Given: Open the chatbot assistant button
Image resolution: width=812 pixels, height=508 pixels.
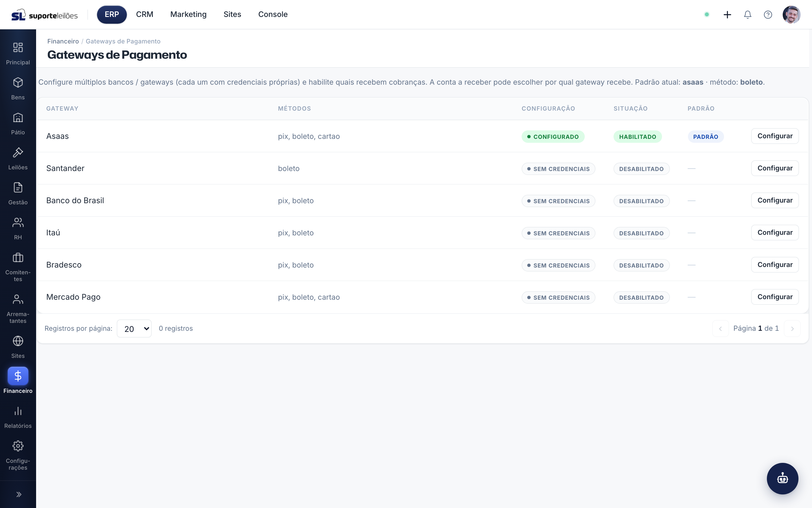Looking at the screenshot, I should 782,478.
